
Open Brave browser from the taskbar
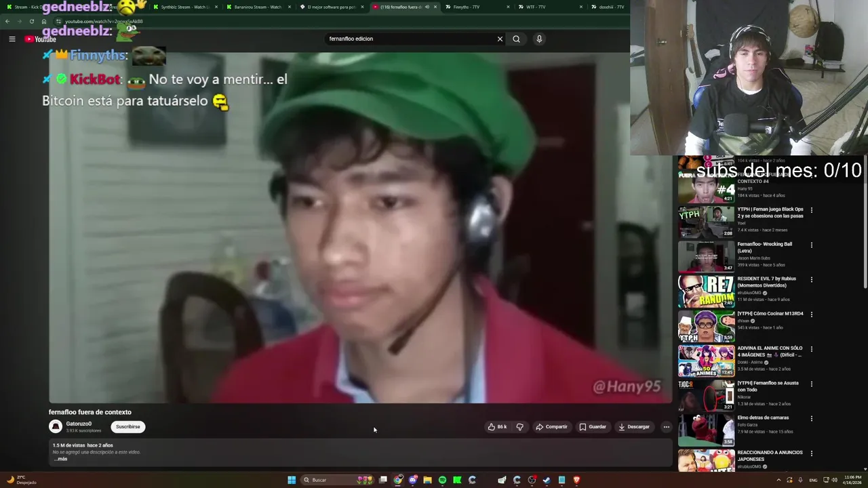coord(576,480)
